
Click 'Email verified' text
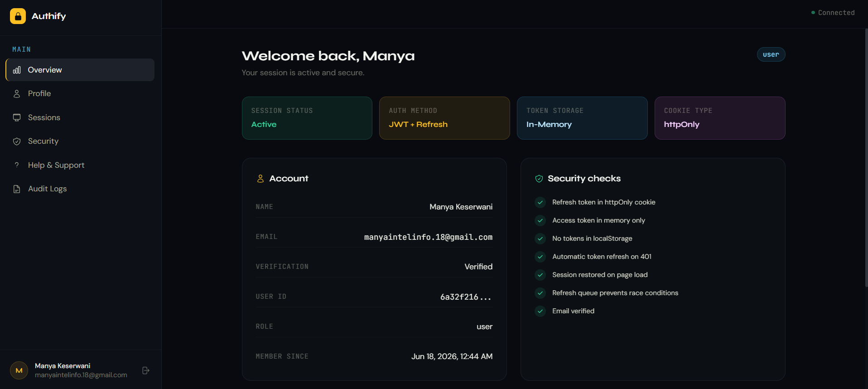coord(573,311)
